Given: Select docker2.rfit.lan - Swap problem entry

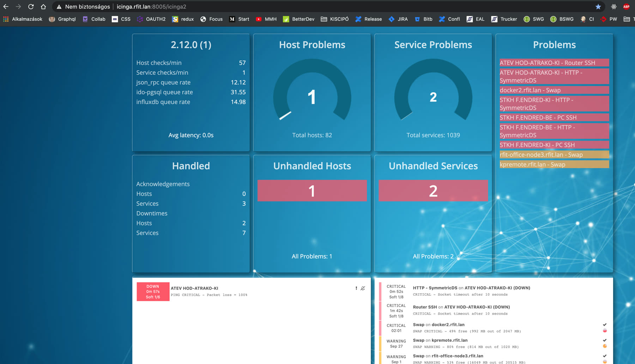Looking at the screenshot, I should click(554, 90).
